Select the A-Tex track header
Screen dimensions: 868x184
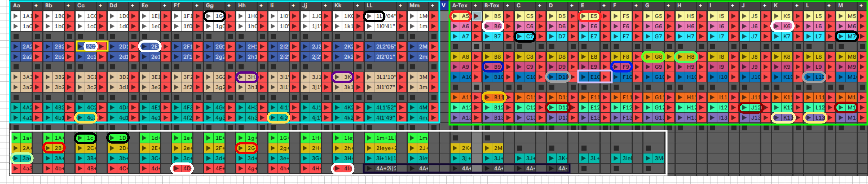(461, 5)
